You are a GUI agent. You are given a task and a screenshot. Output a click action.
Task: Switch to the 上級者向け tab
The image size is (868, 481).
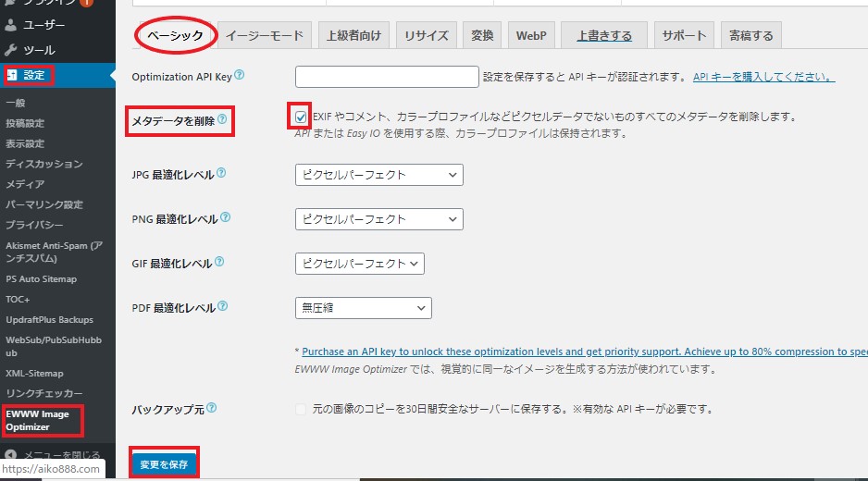click(x=353, y=35)
